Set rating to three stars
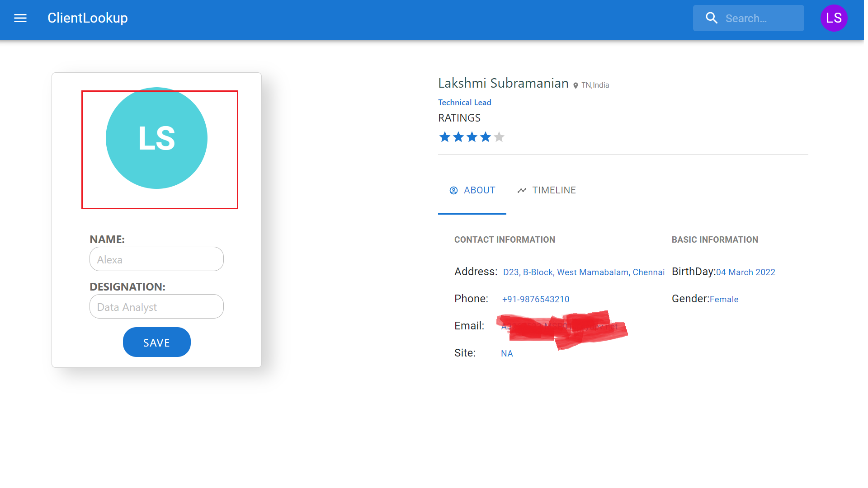 pyautogui.click(x=472, y=137)
